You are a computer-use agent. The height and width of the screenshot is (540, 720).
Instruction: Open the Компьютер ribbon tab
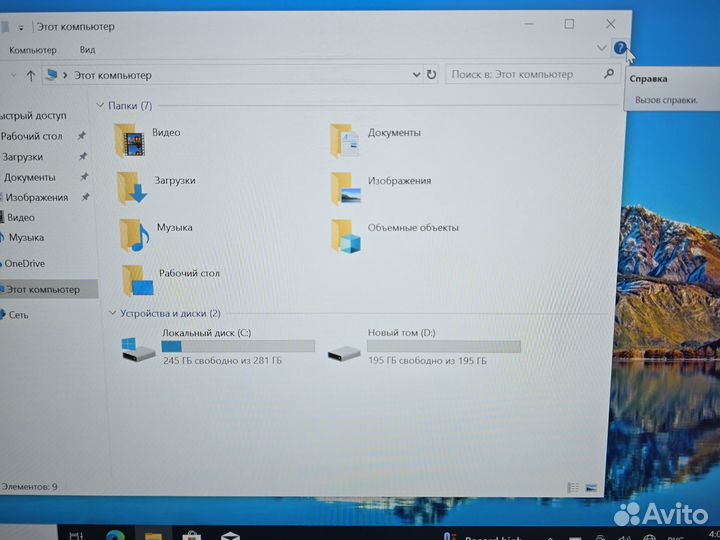33,50
